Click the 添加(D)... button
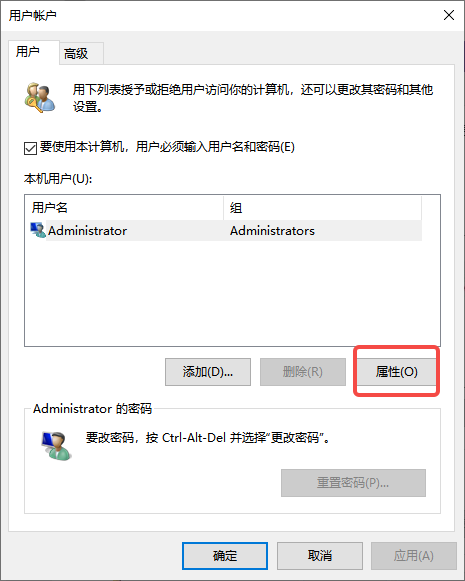 (208, 372)
